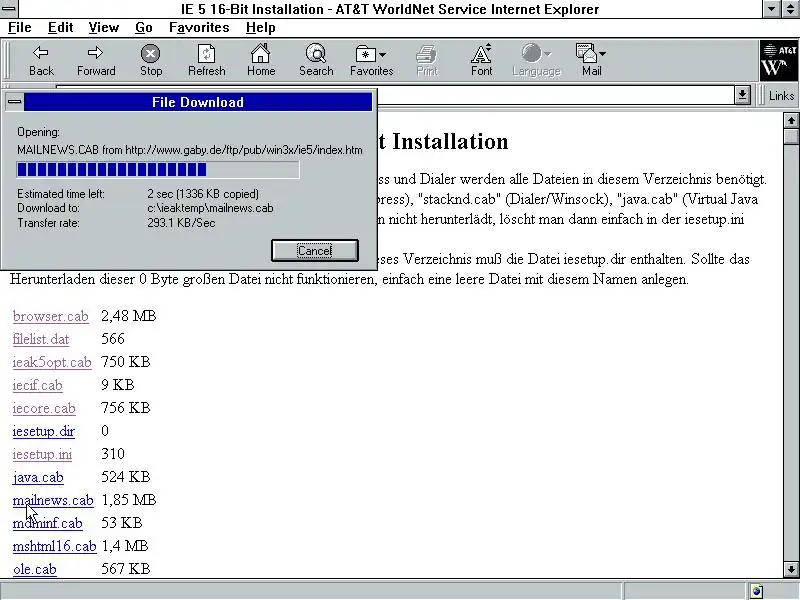
Task: Click the mailnews.cab link
Action: click(53, 500)
